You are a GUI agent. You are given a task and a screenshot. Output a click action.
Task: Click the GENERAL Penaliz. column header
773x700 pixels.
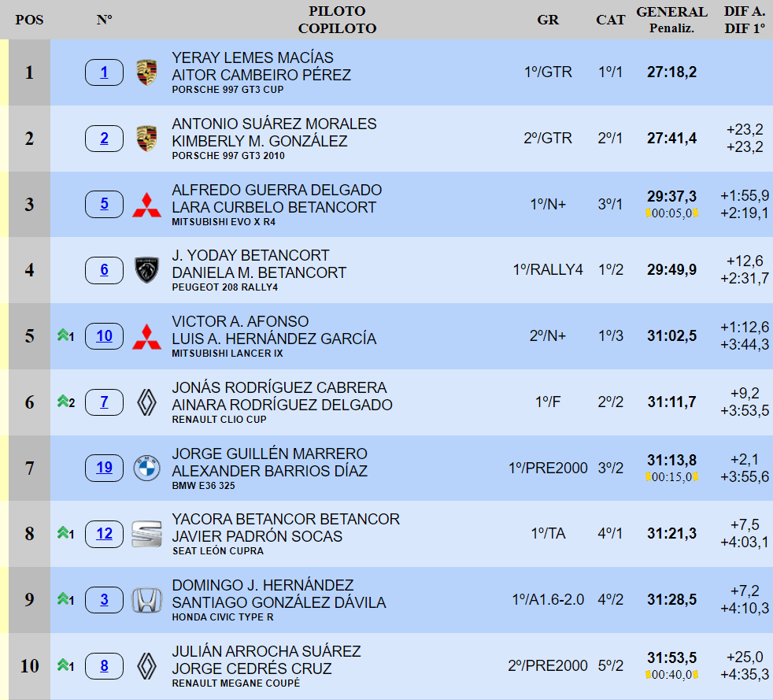tap(671, 20)
